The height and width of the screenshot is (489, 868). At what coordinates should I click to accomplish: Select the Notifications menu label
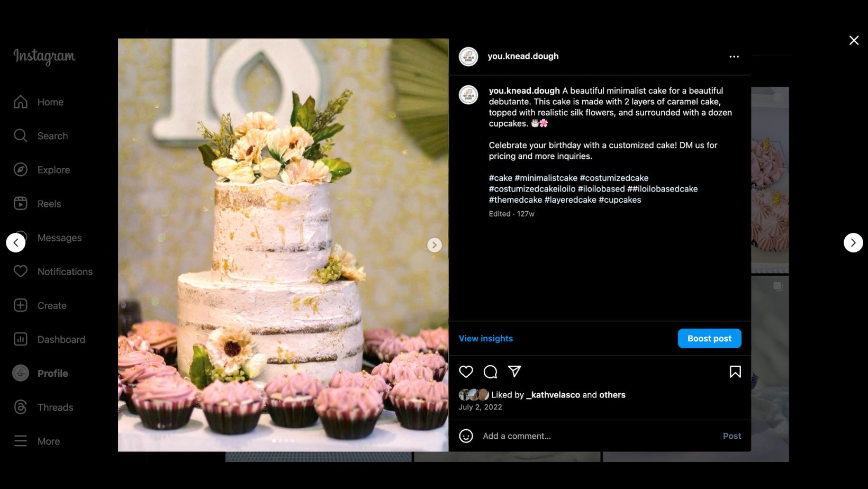point(65,271)
